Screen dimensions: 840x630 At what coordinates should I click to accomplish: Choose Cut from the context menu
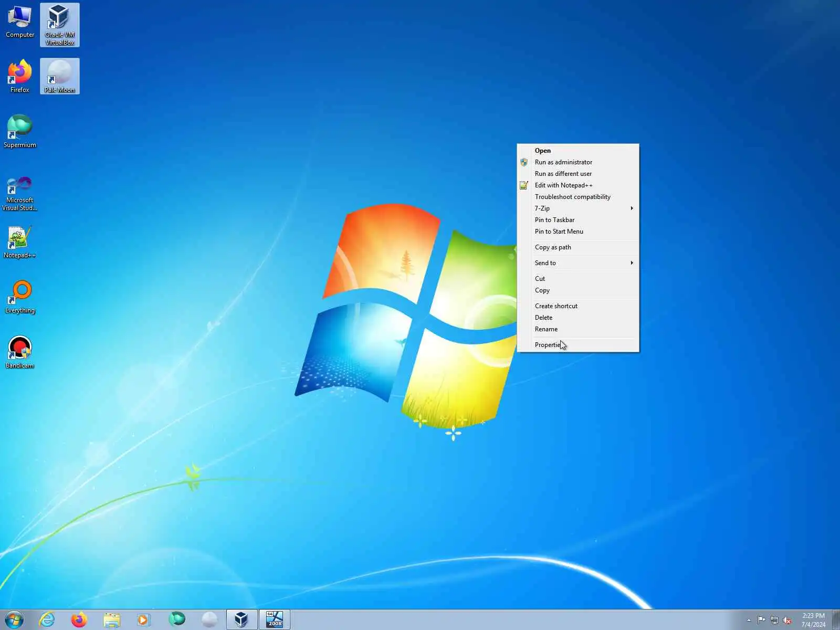click(578, 279)
